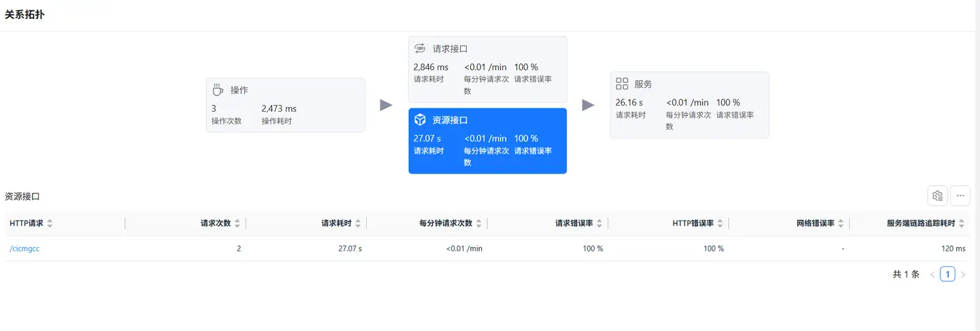Sort by 网络错误率 column arrows
The width and height of the screenshot is (980, 331).
(x=840, y=223)
